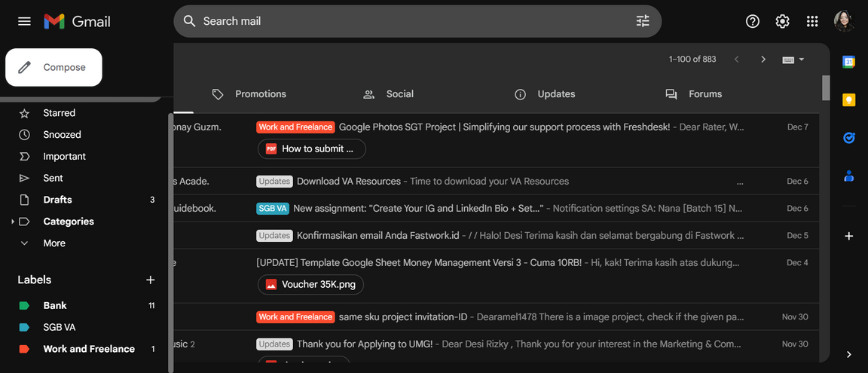The height and width of the screenshot is (373, 868).
Task: Open the Categories item
Action: [x=69, y=222]
